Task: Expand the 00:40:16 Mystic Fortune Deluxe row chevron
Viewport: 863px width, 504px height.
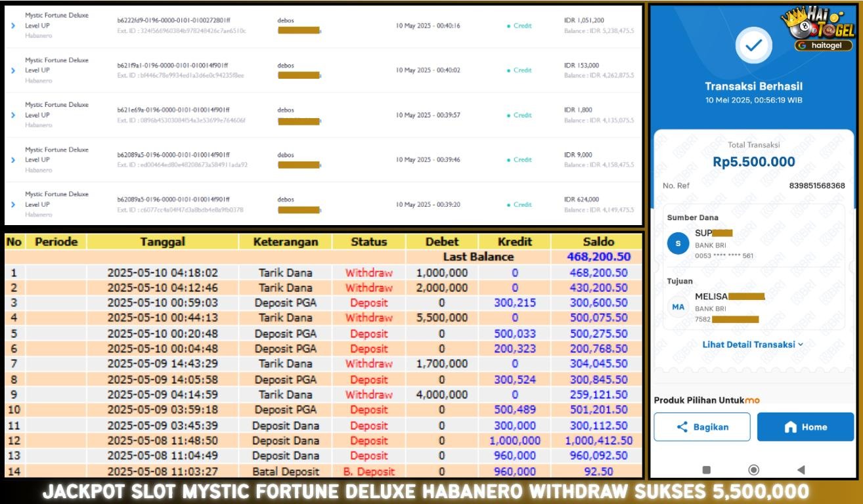Action: coord(13,26)
